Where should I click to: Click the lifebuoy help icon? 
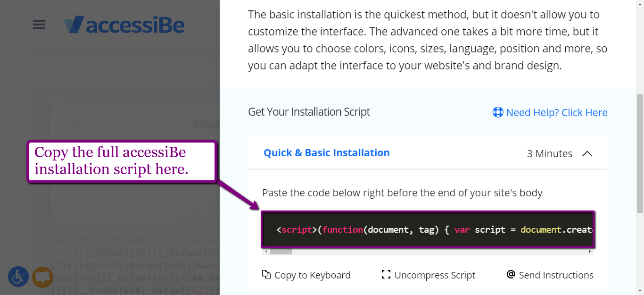click(x=498, y=112)
